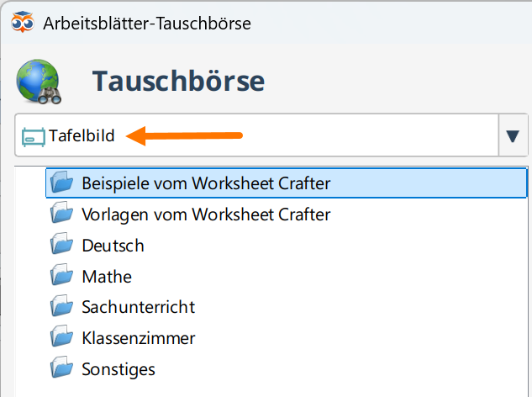Image resolution: width=532 pixels, height=397 pixels.
Task: Click the Tafelbild board icon in combo box
Action: coord(34,137)
